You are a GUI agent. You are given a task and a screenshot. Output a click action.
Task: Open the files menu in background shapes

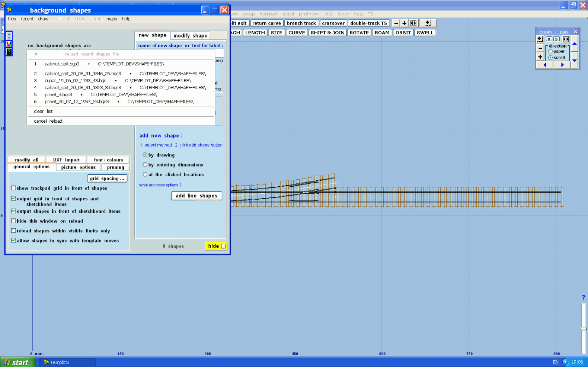tap(12, 19)
